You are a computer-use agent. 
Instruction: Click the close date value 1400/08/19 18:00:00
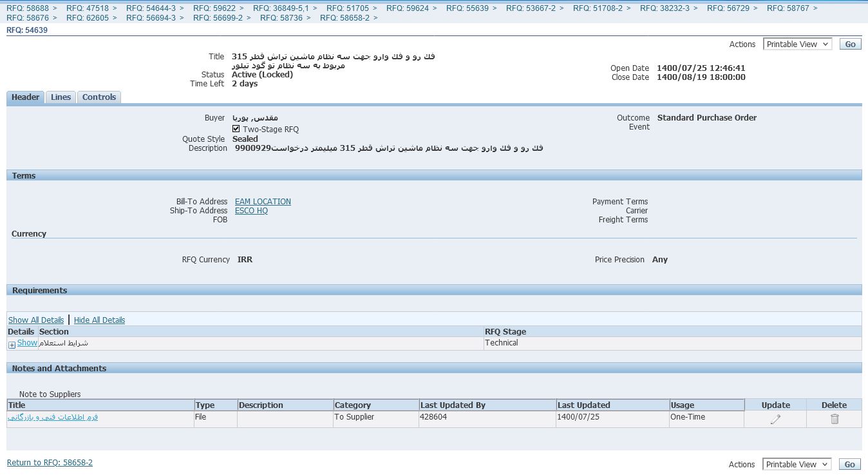point(701,77)
